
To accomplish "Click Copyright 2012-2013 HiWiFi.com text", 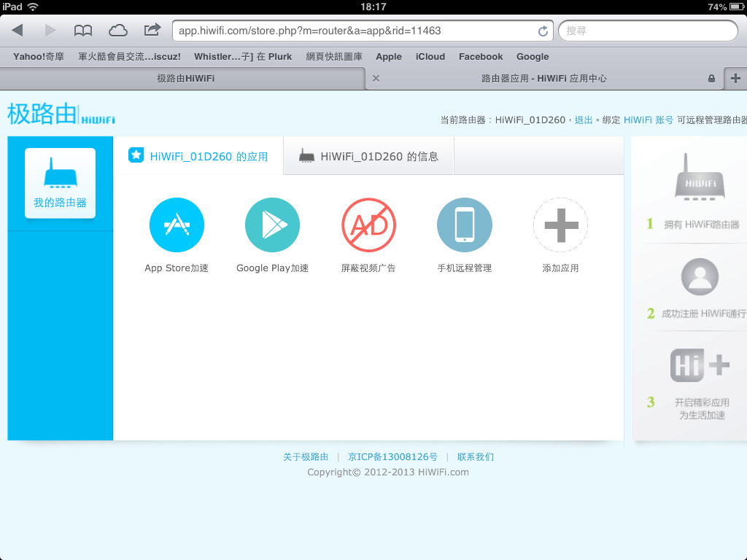I will click(388, 472).
